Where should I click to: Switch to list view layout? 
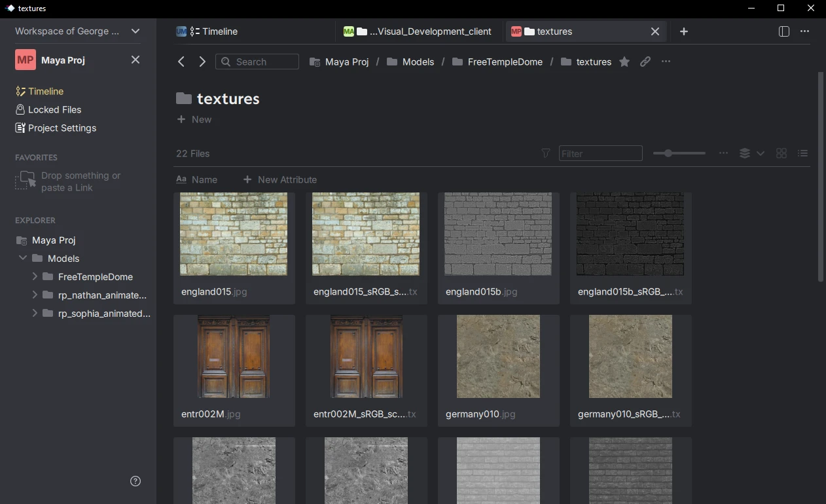[x=803, y=153]
